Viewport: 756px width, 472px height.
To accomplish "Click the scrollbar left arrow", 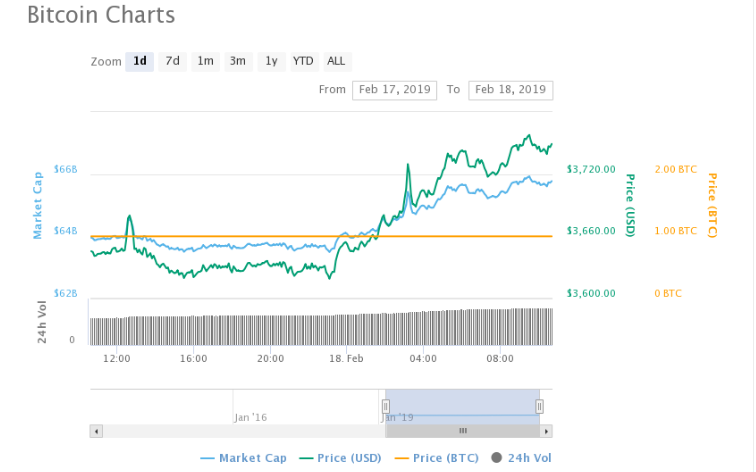I will click(x=96, y=431).
